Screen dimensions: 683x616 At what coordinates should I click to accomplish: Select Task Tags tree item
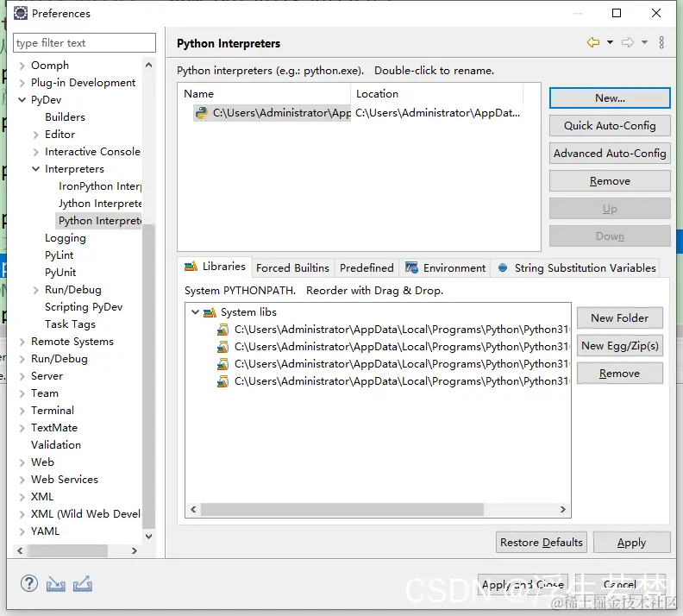coord(70,324)
